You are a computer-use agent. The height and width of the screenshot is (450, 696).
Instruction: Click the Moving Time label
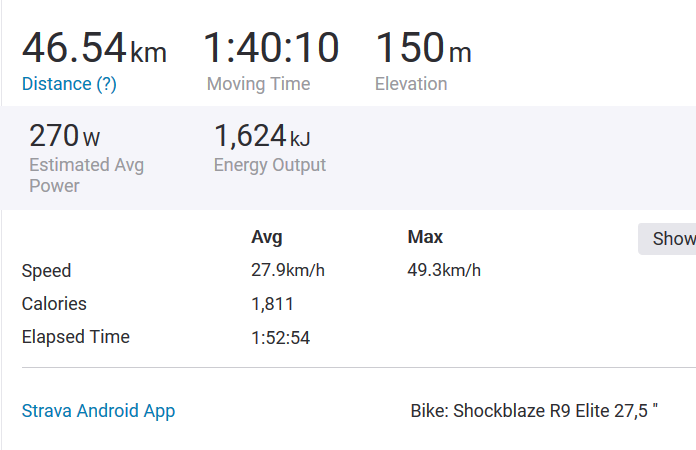click(258, 84)
